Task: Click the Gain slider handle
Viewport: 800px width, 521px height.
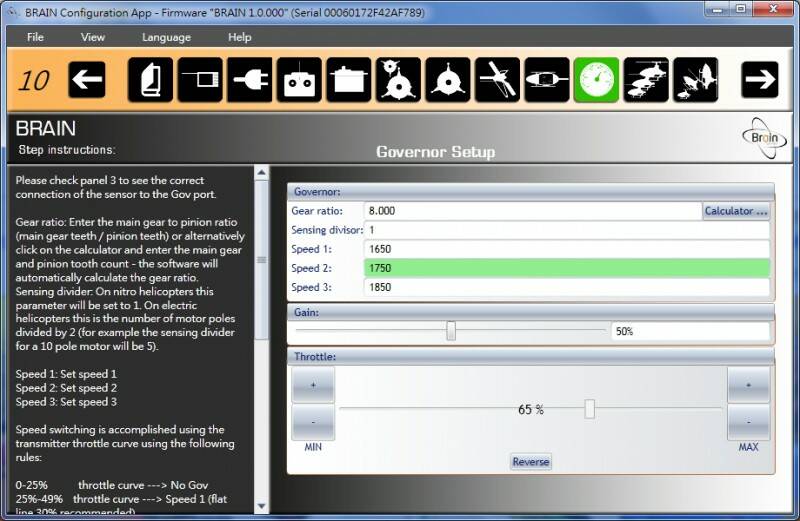Action: pos(451,331)
